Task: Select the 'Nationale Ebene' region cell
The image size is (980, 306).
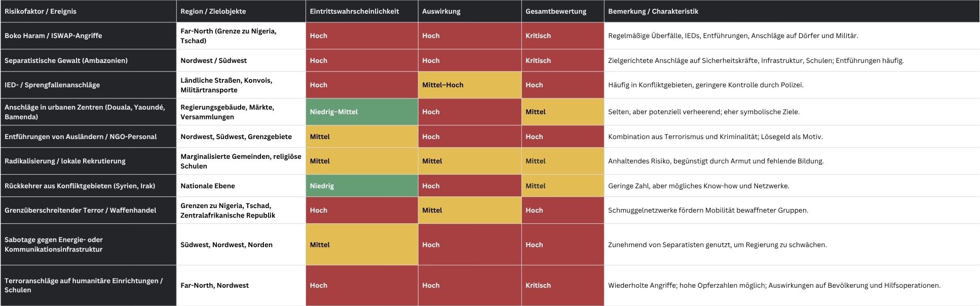Action: tap(208, 186)
